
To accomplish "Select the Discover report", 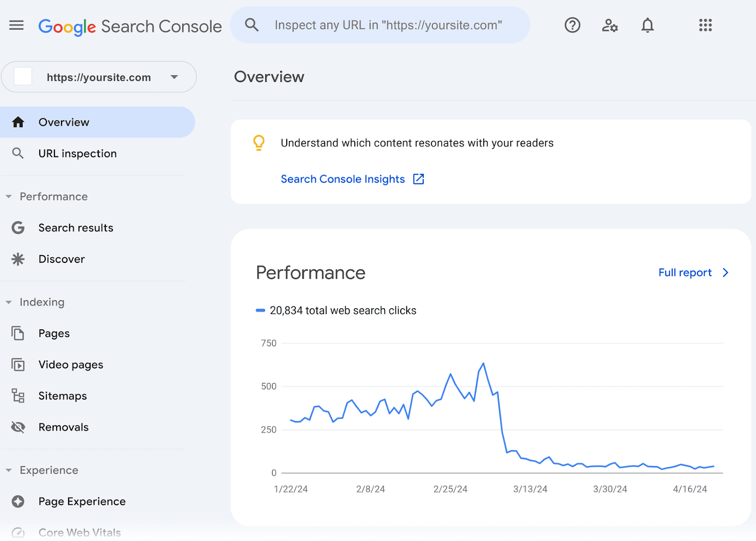I will pyautogui.click(x=61, y=259).
